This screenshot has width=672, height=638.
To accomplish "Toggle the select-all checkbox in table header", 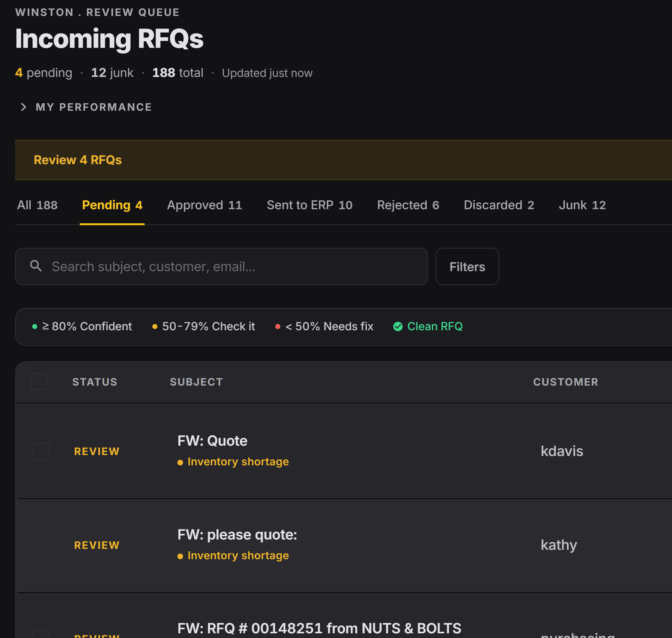I will pyautogui.click(x=39, y=382).
